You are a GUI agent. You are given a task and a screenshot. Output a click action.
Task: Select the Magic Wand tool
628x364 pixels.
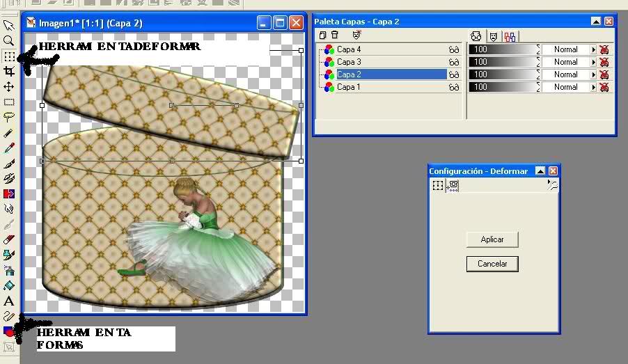[9, 132]
